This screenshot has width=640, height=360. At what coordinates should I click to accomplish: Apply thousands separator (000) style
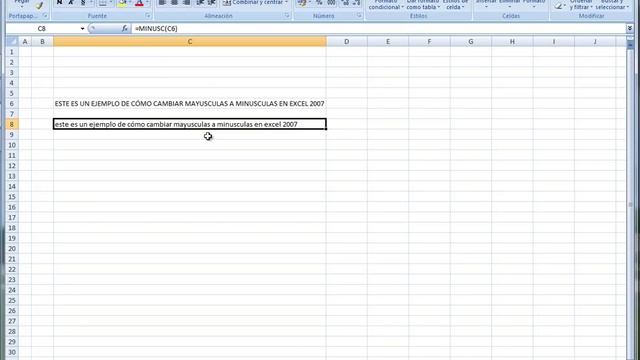point(331,2)
